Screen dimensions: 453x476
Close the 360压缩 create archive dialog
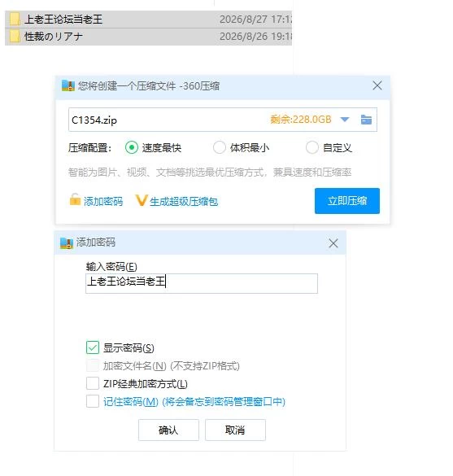377,85
